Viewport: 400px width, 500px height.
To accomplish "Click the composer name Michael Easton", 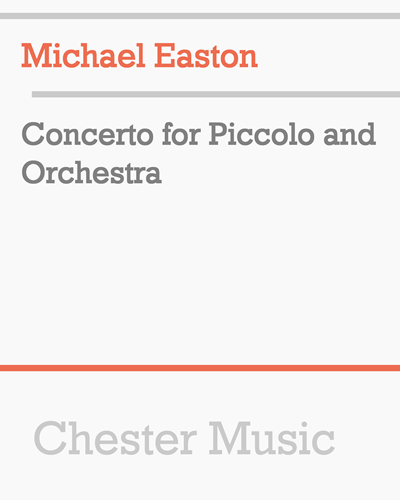I will [x=139, y=56].
